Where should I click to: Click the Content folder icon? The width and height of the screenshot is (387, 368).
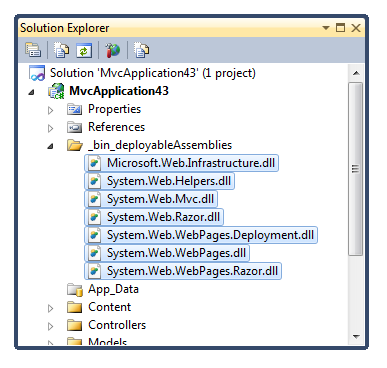[x=74, y=307]
